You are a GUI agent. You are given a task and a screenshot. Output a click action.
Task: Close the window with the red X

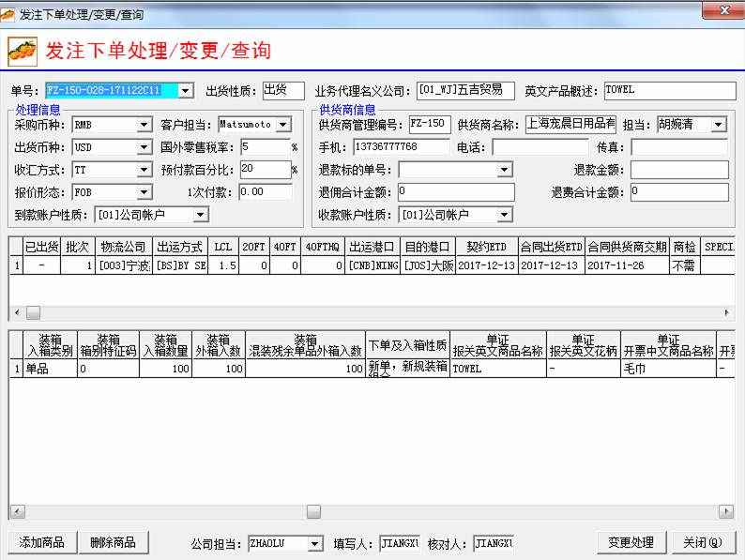click(x=723, y=10)
